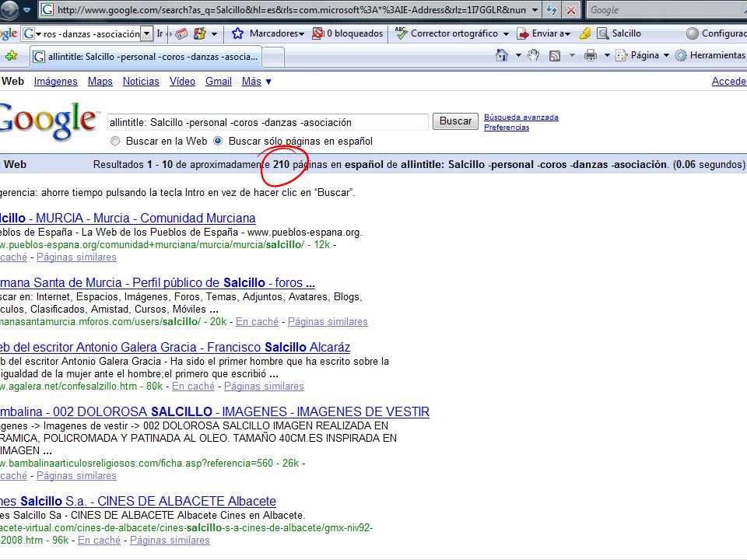Click the Buscar search button

coord(455,121)
